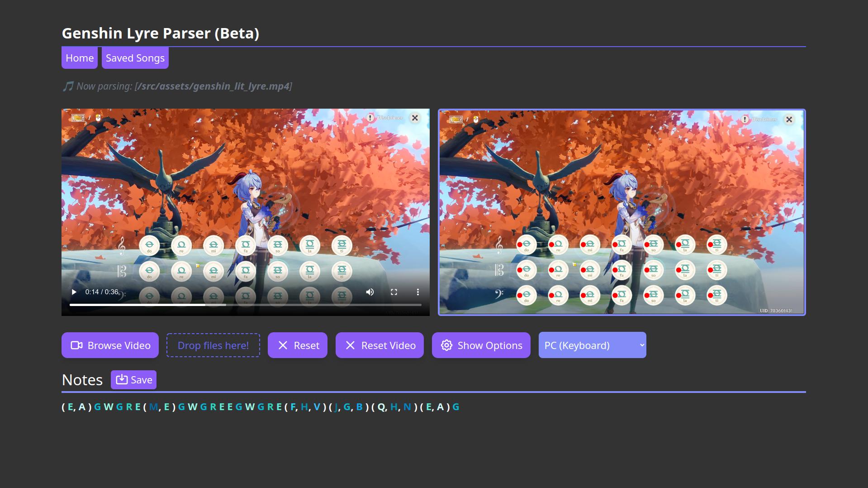Click the left video close X icon
868x488 pixels.
tap(415, 118)
